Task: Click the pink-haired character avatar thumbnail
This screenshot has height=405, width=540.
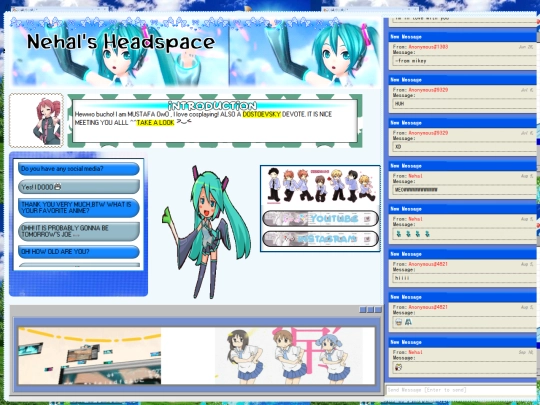Action: 36,121
